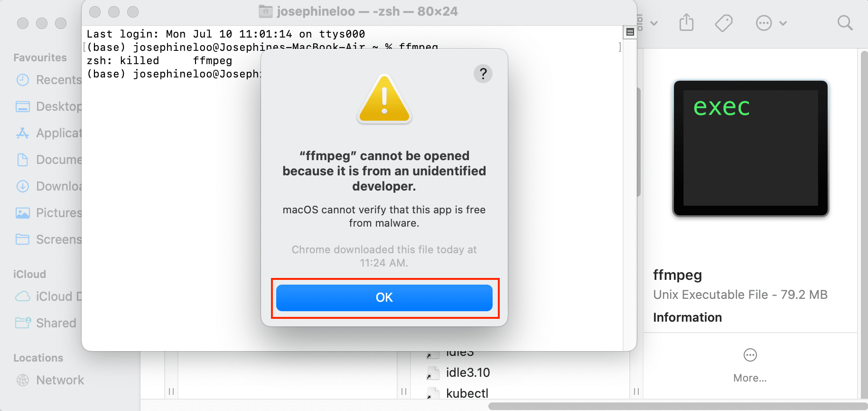
Task: Click the Downloads arrow icon in the sidebar
Action: pos(23,186)
